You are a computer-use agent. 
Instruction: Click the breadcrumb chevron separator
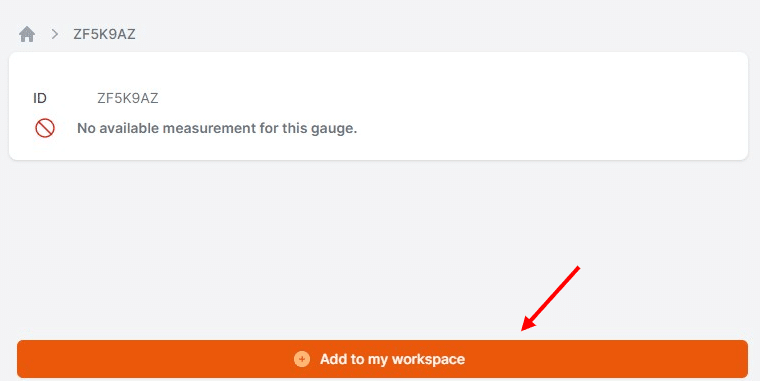coord(55,34)
